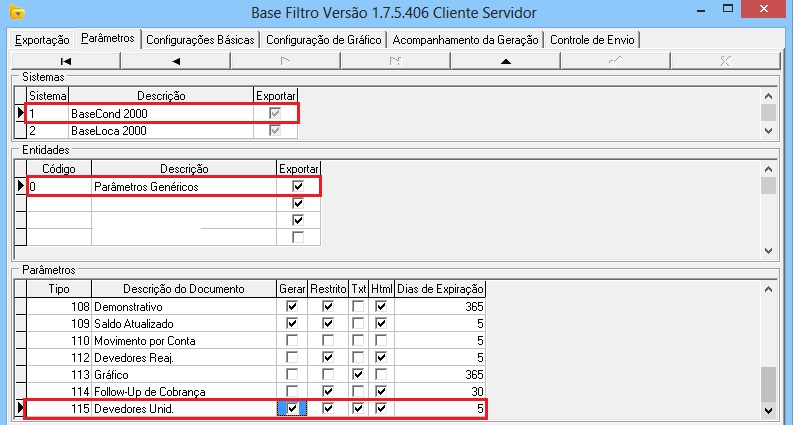Click the Descrição do Documento column header

(184, 289)
